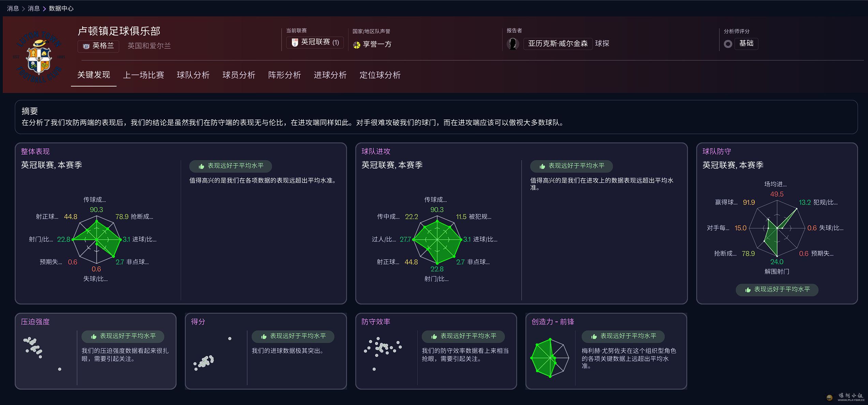
Task: Click the second 消息 breadcrumb chevron
Action: [x=44, y=9]
